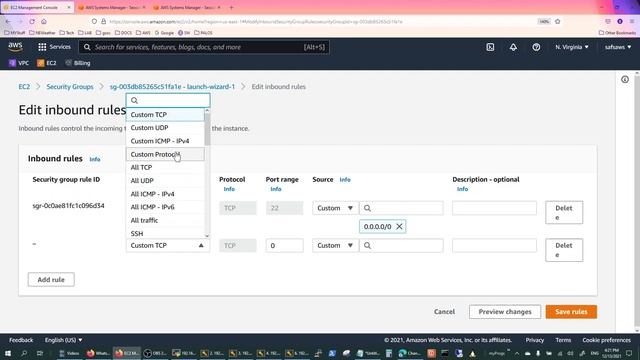Open Info link under Protocol
Screen dimensions: 640x360
(x=229, y=189)
